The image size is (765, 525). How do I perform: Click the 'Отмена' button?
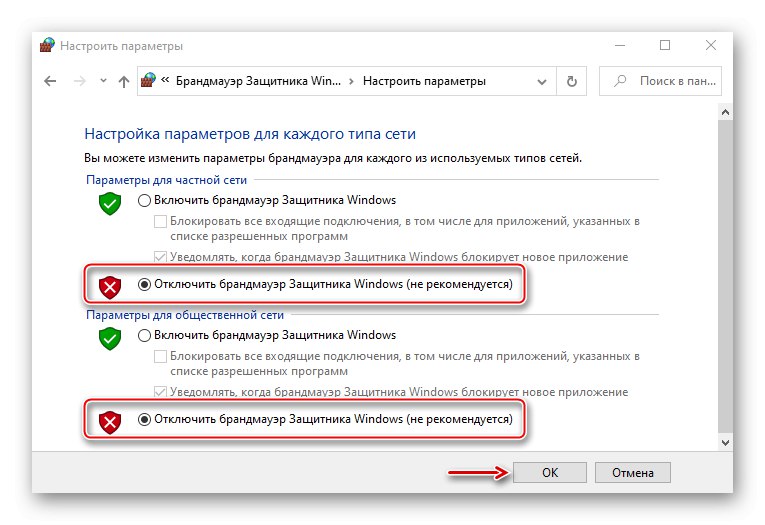click(x=633, y=472)
